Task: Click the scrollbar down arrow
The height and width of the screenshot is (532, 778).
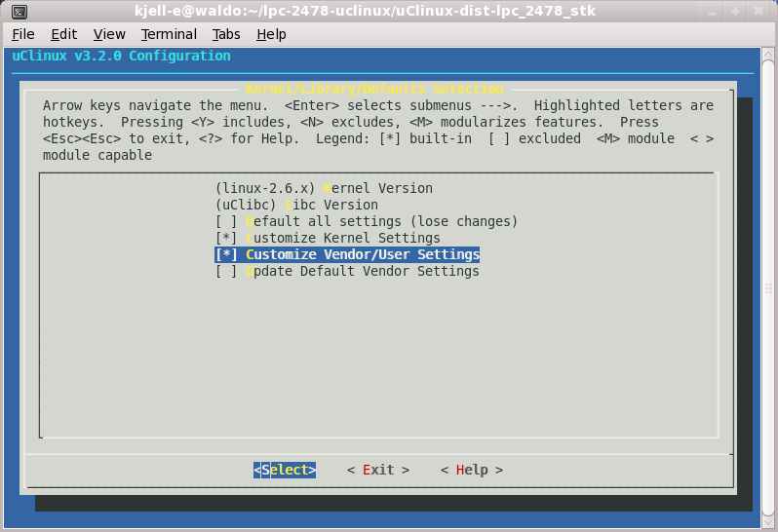Action: pyautogui.click(x=768, y=522)
